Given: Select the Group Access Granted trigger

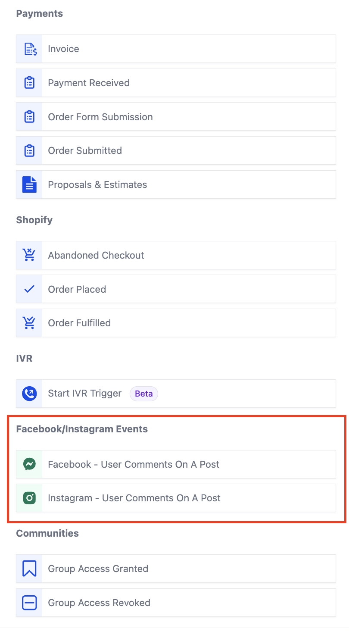Looking at the screenshot, I should (x=176, y=569).
